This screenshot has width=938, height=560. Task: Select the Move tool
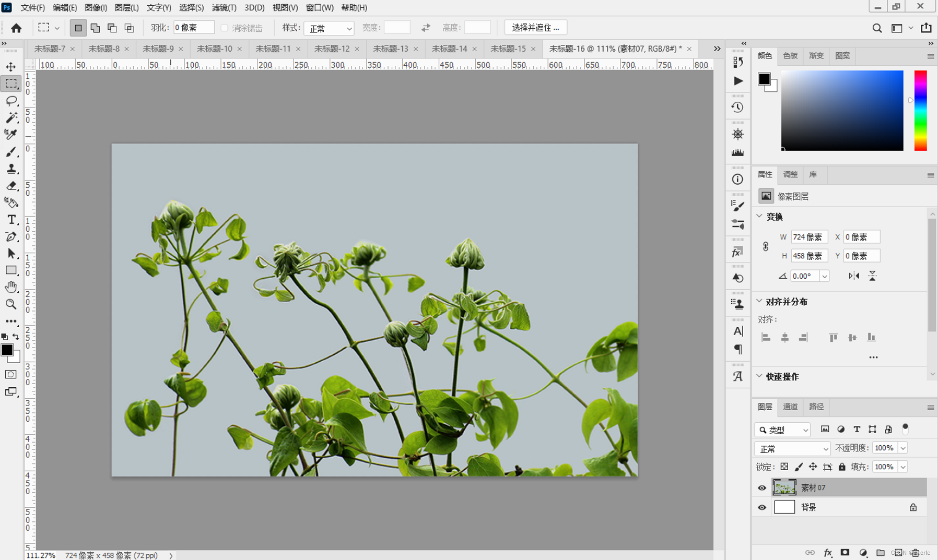(11, 67)
